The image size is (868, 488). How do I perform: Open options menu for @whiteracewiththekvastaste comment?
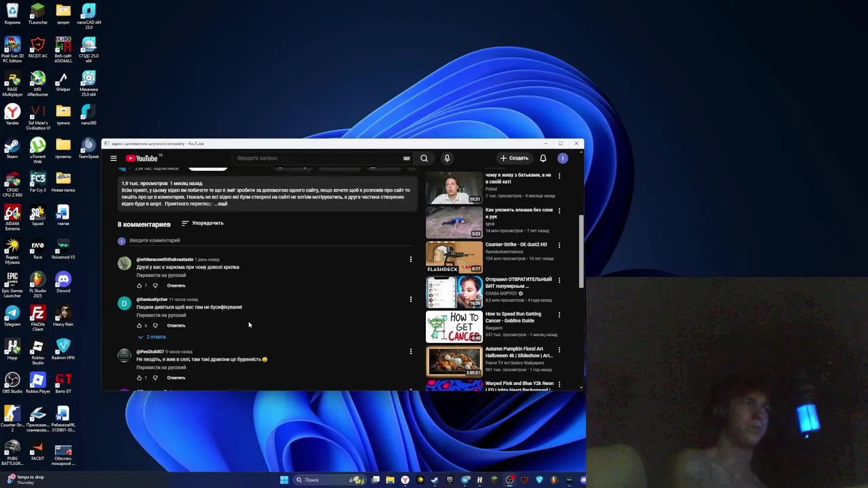[410, 259]
